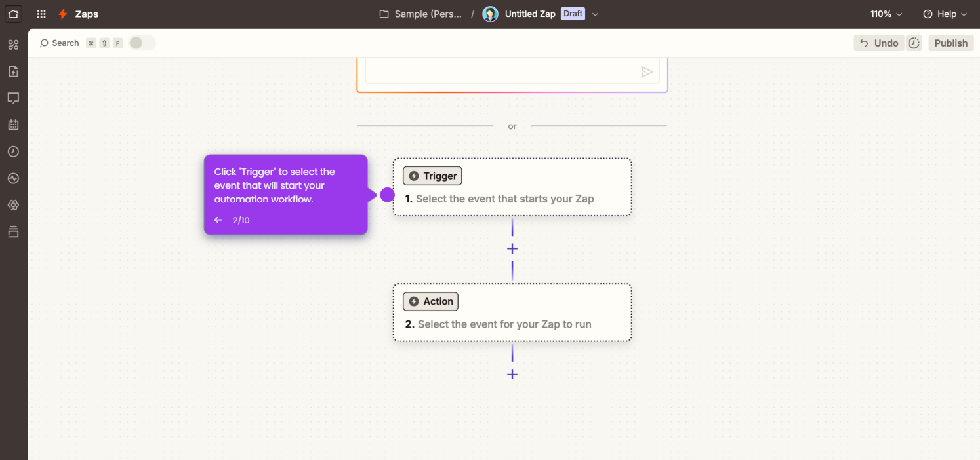Click the orange Zaps lightning bolt logo
The image size is (980, 460).
click(x=63, y=14)
